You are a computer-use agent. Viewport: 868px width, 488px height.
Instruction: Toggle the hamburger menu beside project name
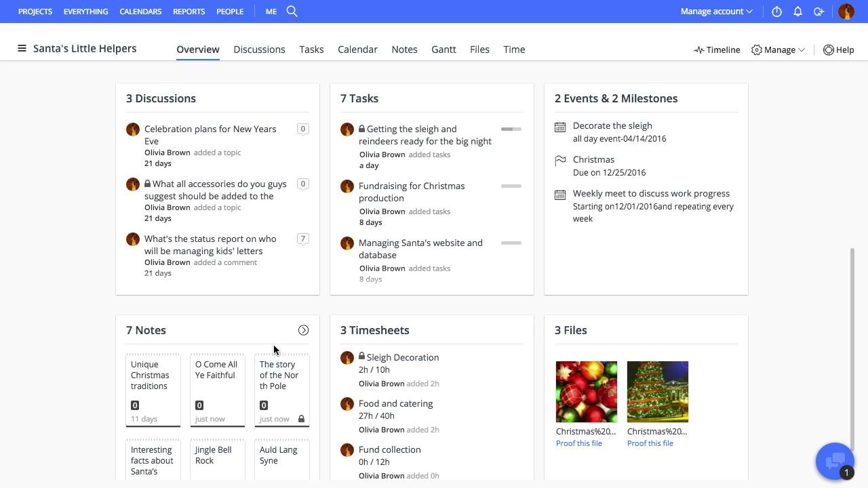click(x=22, y=49)
